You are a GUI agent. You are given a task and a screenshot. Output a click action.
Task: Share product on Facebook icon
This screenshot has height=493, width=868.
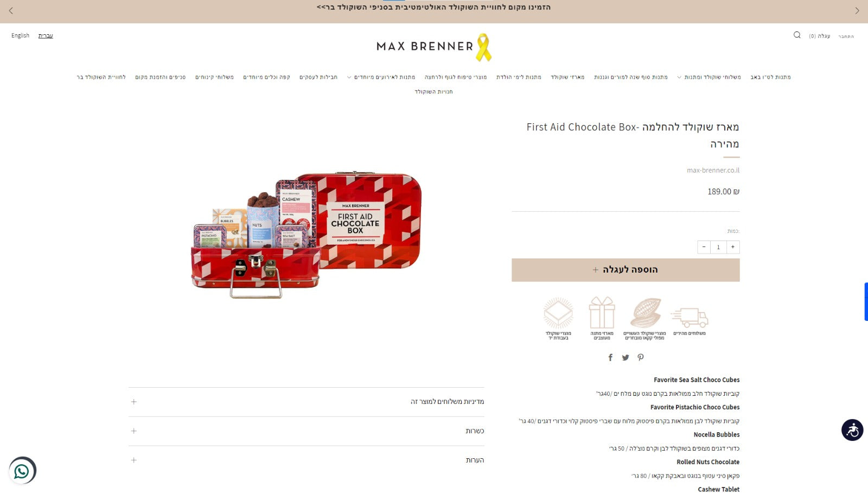point(610,357)
